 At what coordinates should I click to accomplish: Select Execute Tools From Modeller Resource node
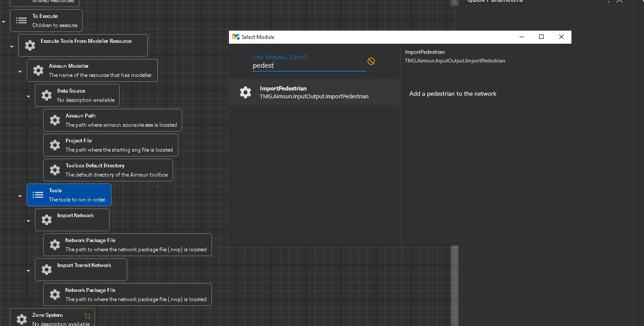(x=83, y=45)
